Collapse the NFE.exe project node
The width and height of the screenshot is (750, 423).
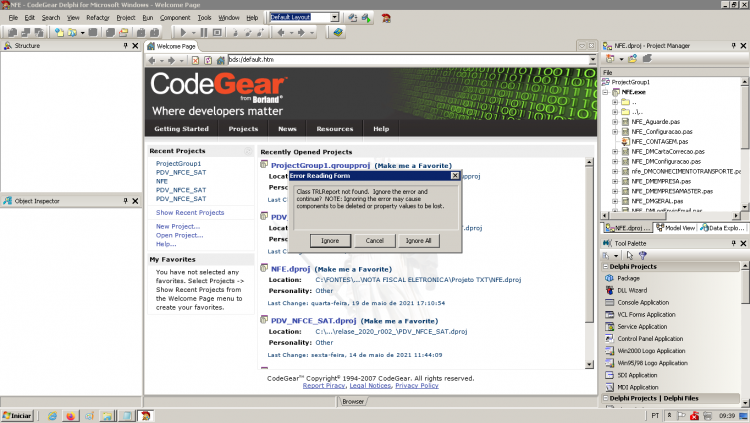pos(606,92)
